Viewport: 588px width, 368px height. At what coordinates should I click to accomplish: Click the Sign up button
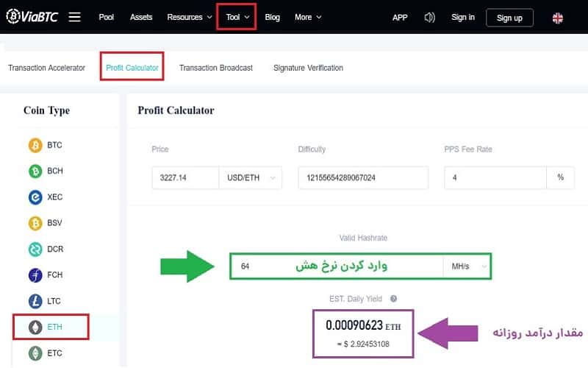coord(509,18)
